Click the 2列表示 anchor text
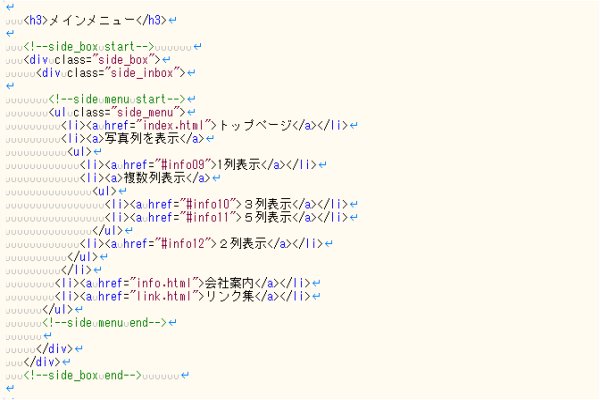Screen dimensions: 600x400 [244, 242]
